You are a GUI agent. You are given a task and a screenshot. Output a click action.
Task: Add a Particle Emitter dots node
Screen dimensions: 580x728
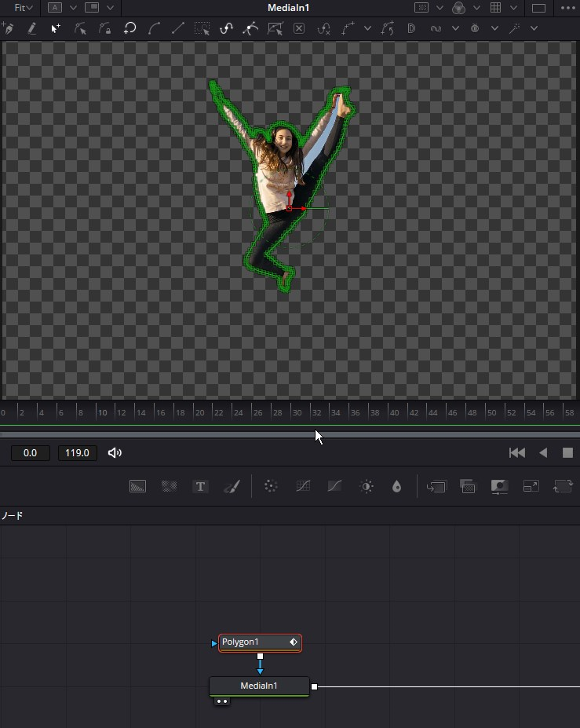click(271, 486)
